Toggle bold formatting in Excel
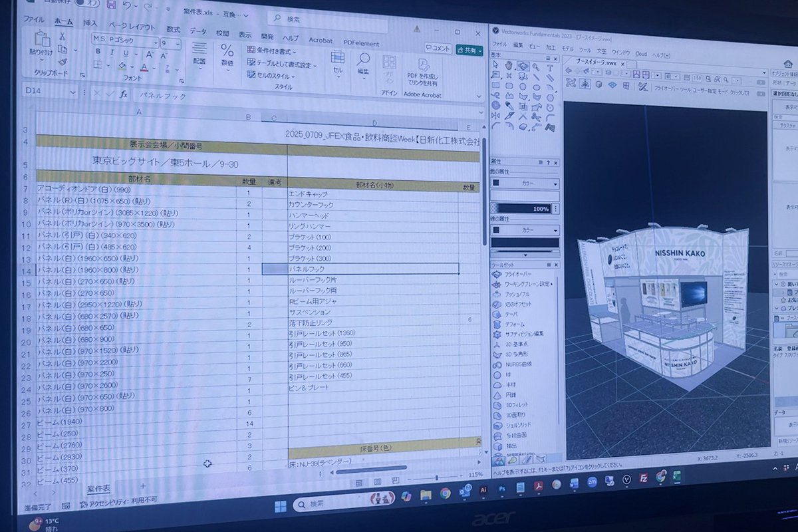This screenshot has width=798, height=532. pos(98,52)
